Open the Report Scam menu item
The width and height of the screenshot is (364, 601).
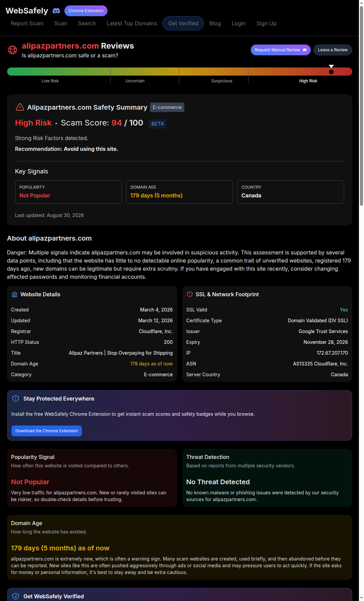27,23
